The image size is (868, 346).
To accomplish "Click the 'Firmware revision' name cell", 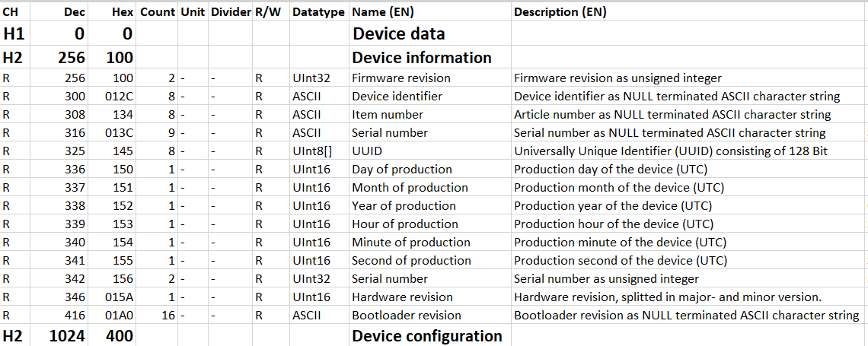I will coord(400,78).
